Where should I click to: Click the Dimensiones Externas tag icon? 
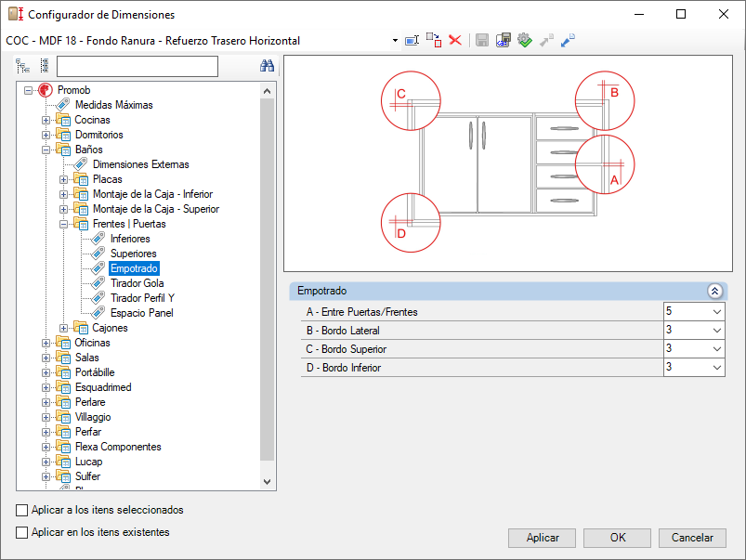[x=81, y=164]
